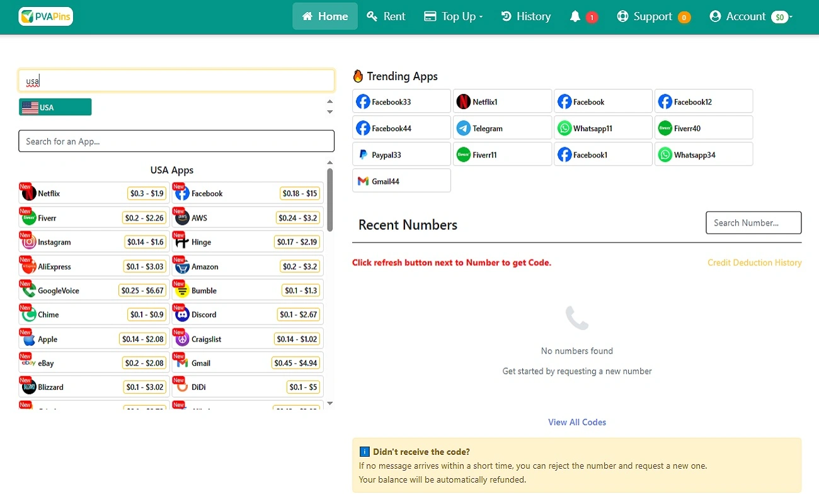Open the View All Codes link
Screen dimensions: 819x504
point(577,422)
